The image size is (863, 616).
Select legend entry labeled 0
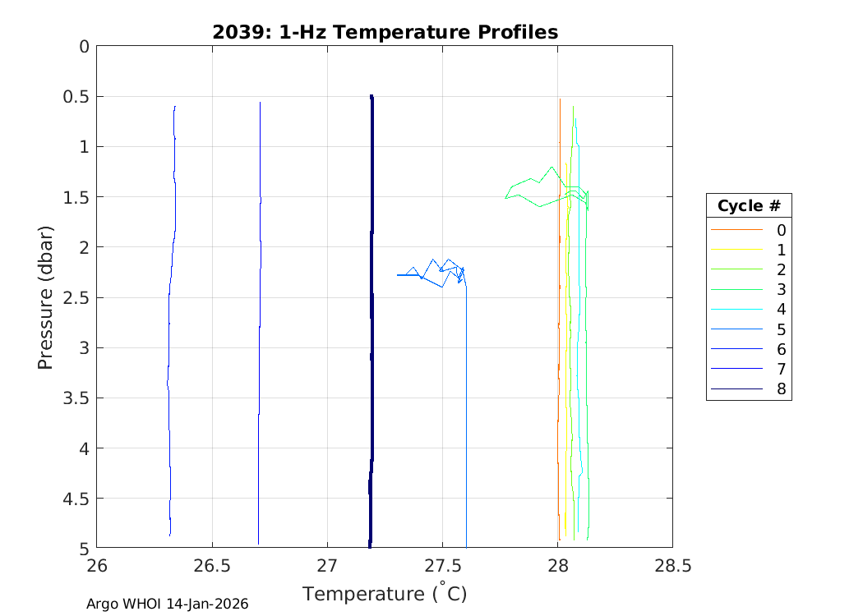coord(781,230)
